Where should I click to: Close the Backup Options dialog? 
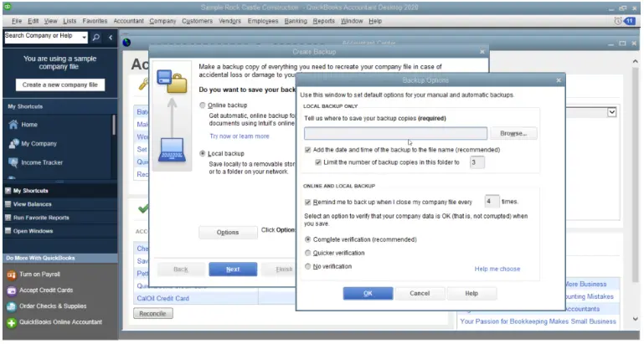tap(558, 80)
